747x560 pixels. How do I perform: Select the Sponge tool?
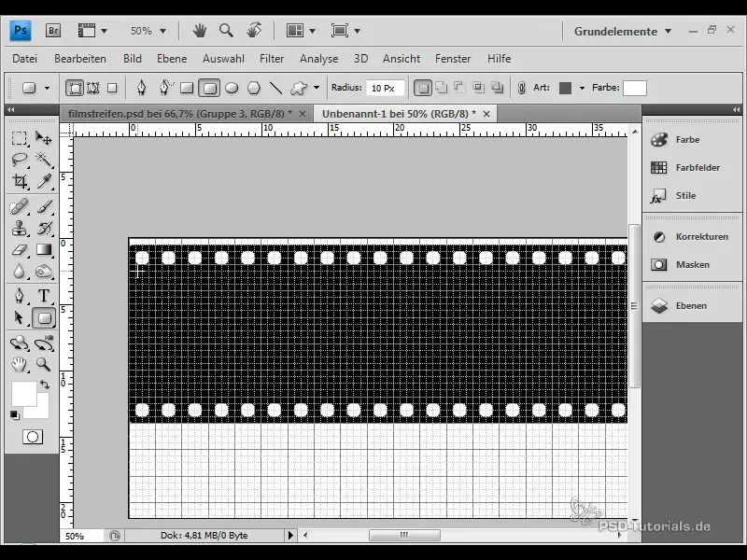(43, 272)
